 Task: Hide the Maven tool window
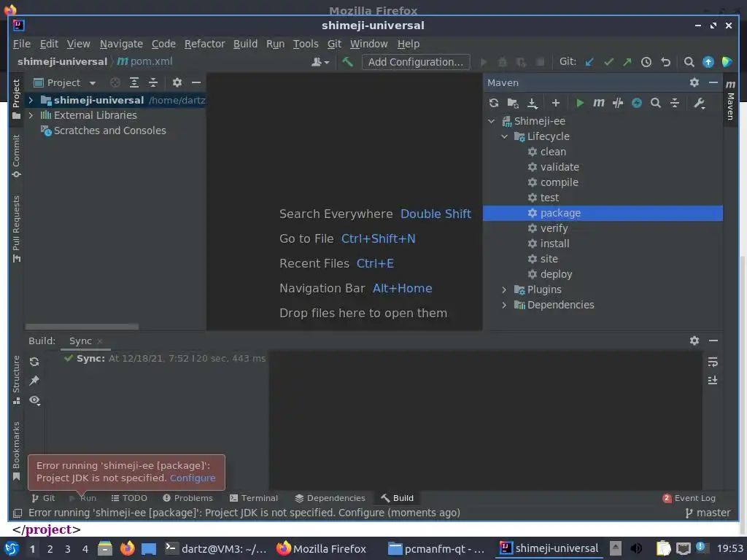click(713, 82)
